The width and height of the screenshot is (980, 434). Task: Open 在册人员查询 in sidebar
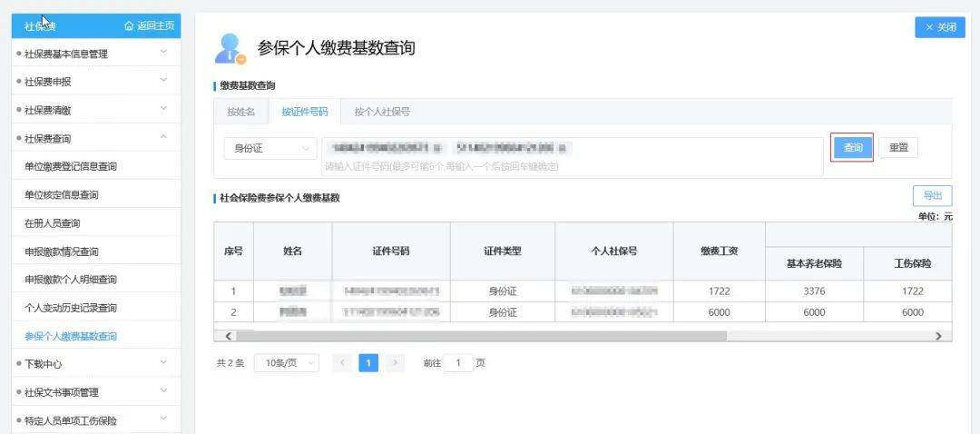[x=53, y=223]
